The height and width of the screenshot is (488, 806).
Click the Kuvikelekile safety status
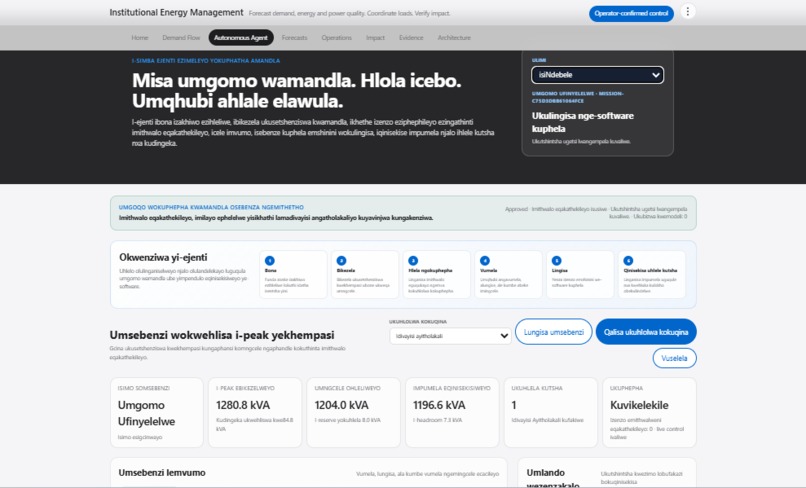point(639,405)
